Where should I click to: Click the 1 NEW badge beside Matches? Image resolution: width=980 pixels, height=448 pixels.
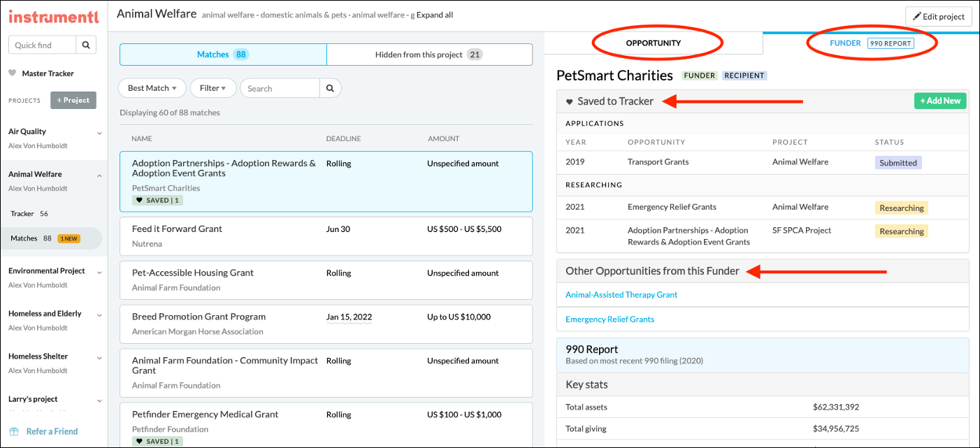69,238
